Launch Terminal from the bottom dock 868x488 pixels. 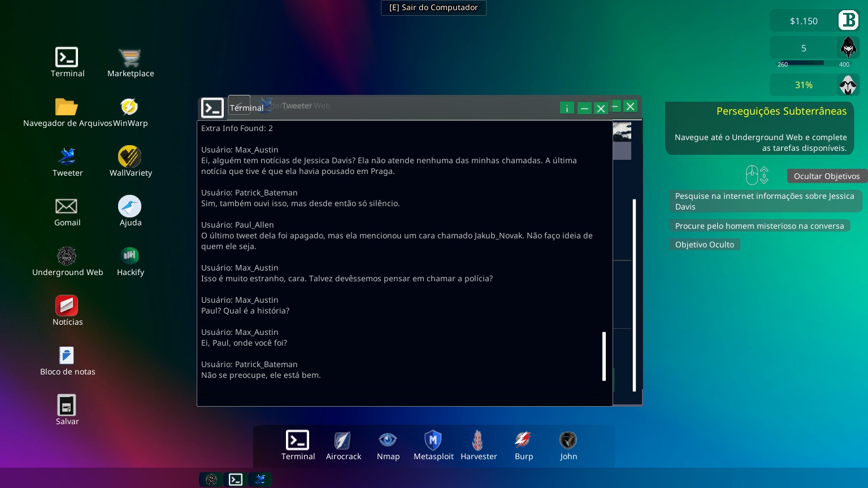tap(297, 440)
